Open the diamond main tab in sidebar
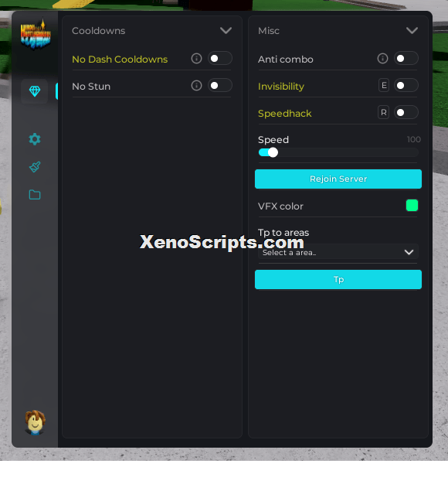Viewport: 448px width, 484px height. coord(35,91)
